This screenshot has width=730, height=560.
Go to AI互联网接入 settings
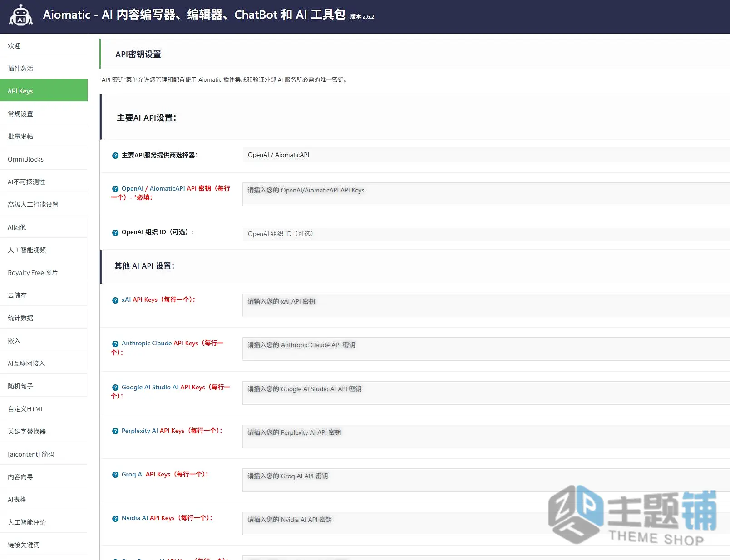coord(44,363)
